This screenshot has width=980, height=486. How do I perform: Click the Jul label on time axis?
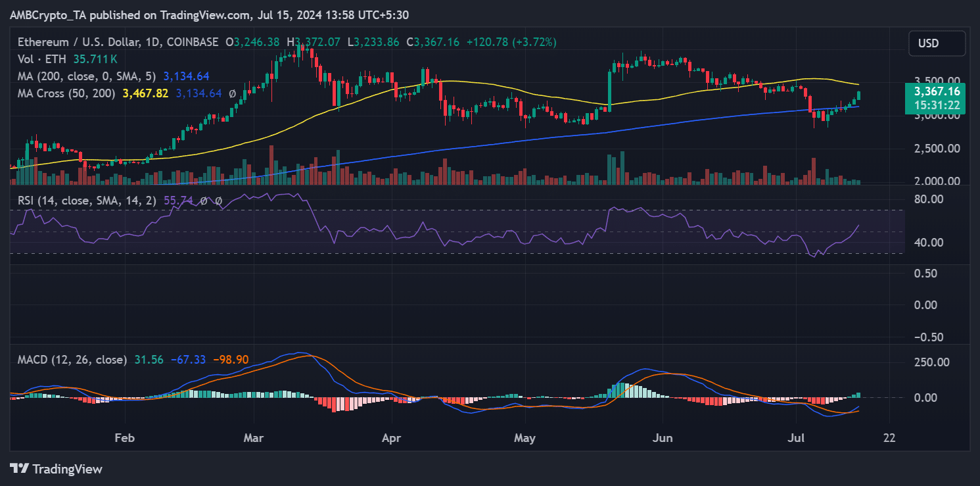point(796,438)
